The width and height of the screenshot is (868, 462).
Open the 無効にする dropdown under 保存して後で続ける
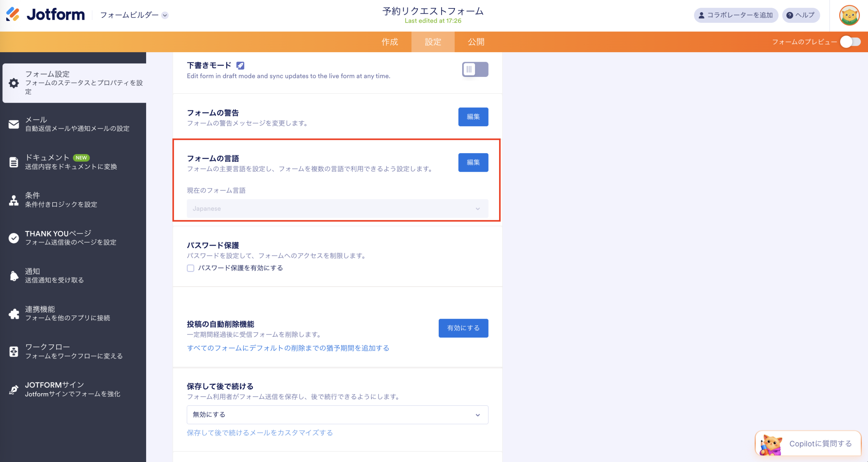(x=337, y=415)
